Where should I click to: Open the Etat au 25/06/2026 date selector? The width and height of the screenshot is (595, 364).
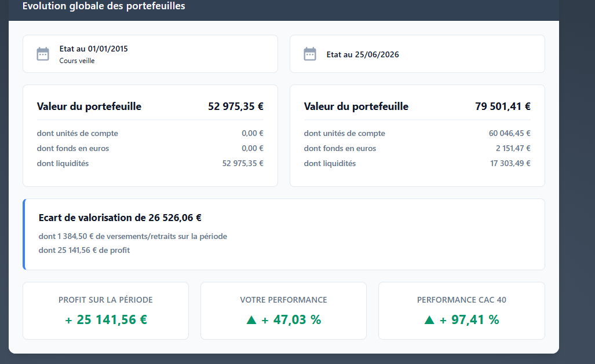pos(417,54)
